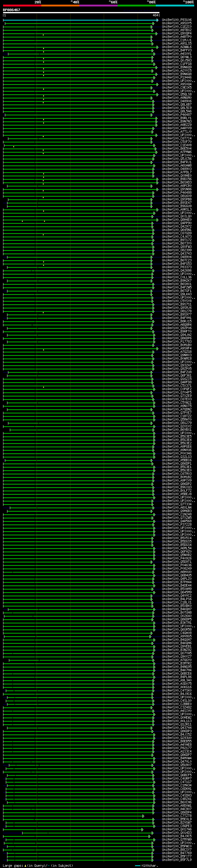Select label UniRef100_C9EIK5
The width and height of the screenshot is (197, 868).
coord(177,88)
